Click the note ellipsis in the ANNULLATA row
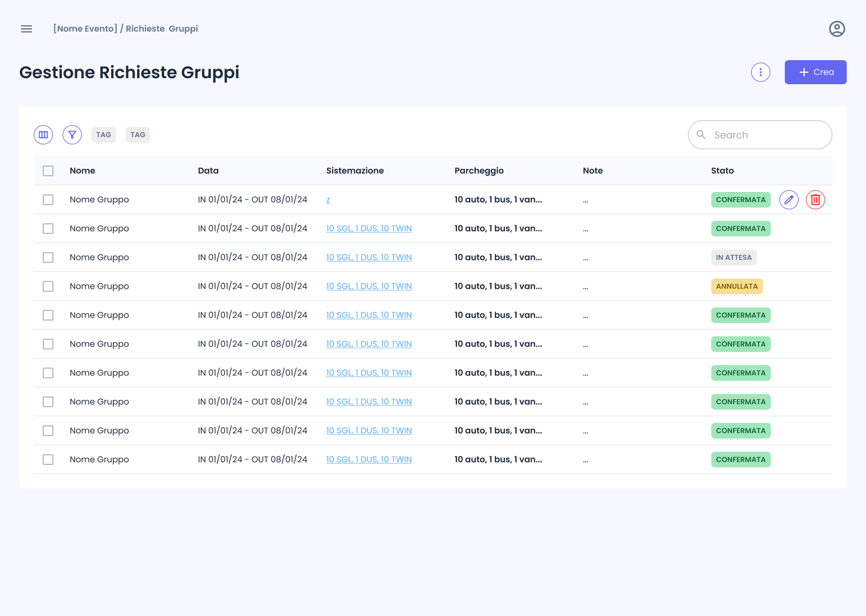The height and width of the screenshot is (616, 866). [x=586, y=288]
